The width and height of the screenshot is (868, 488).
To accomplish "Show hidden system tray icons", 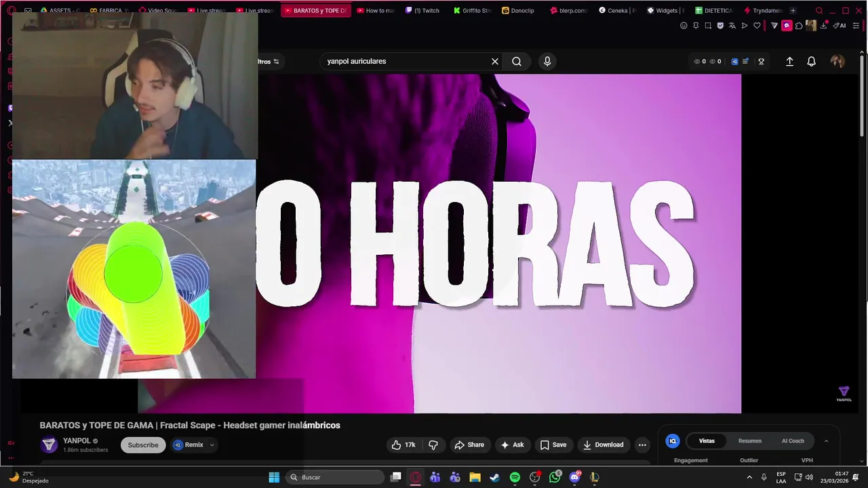I will pos(749,477).
